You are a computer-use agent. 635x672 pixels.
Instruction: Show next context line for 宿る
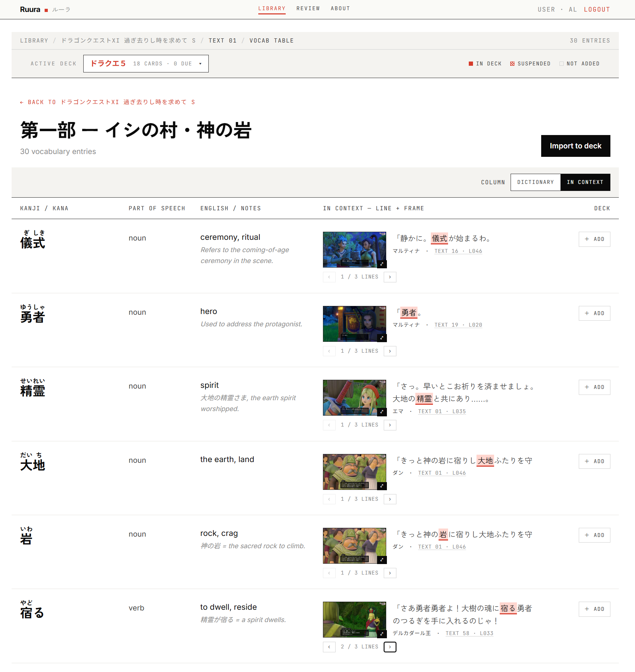pos(390,647)
